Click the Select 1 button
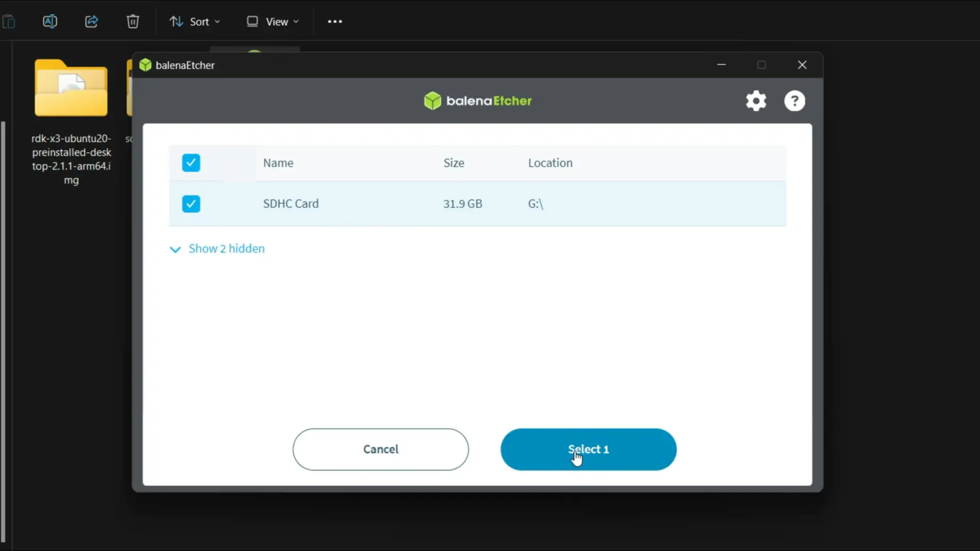Image resolution: width=980 pixels, height=551 pixels. click(589, 449)
